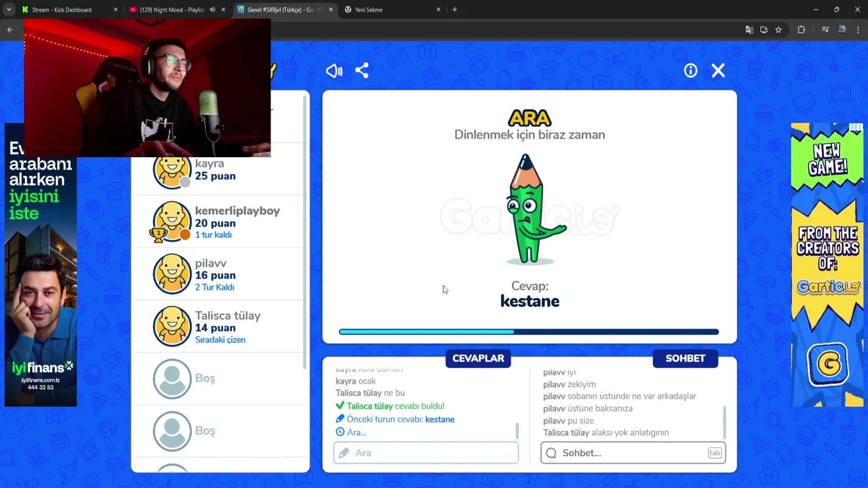Mute the game sound speaker icon
The image size is (868, 488).
coord(334,70)
